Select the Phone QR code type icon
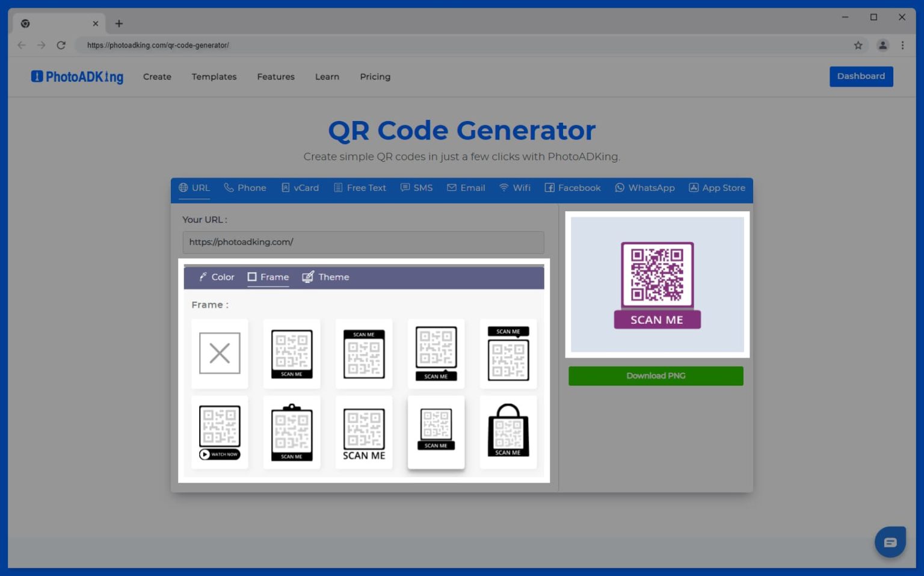 [x=229, y=188]
